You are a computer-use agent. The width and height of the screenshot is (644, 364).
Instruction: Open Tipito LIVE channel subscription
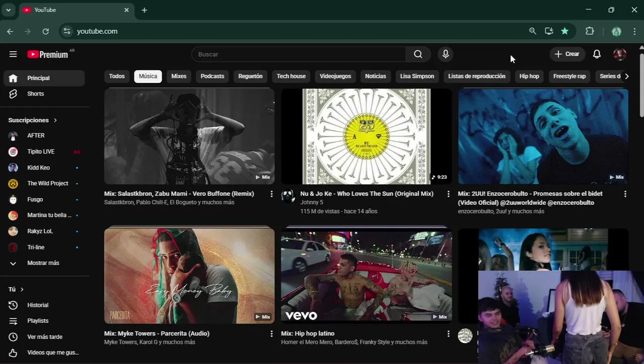(x=45, y=152)
